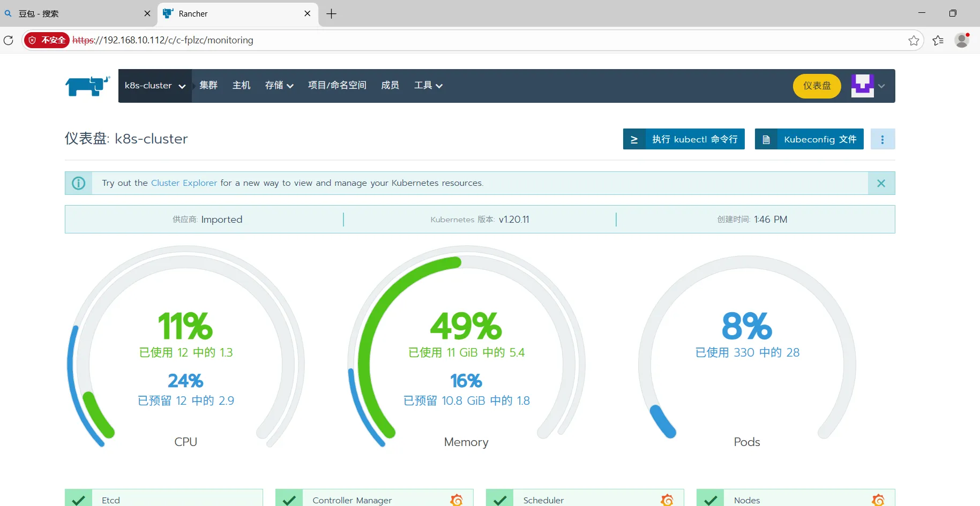Click the 仪表盘: k8s-cluster page heading

(126, 139)
